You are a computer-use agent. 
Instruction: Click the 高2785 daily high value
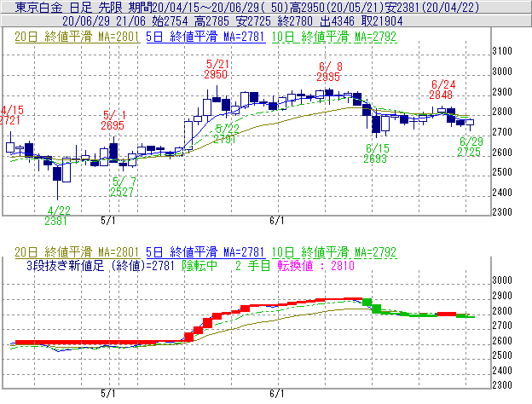click(x=211, y=21)
